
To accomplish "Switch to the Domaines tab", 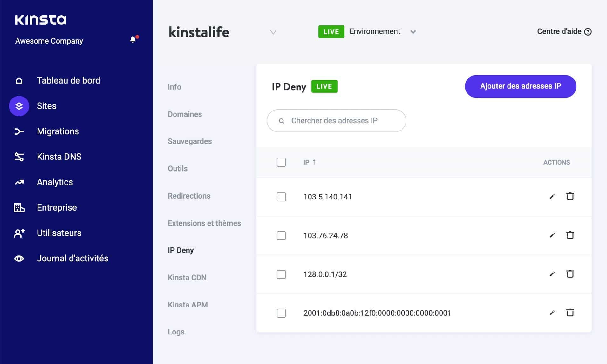I will click(185, 114).
